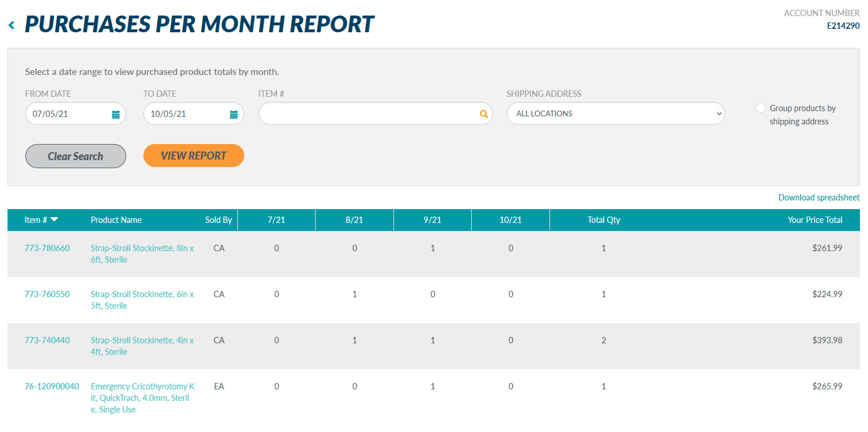Image resolution: width=868 pixels, height=432 pixels.
Task: Open Strap-Stroll Stockinette 8in x 6ft product
Action: coord(142,254)
